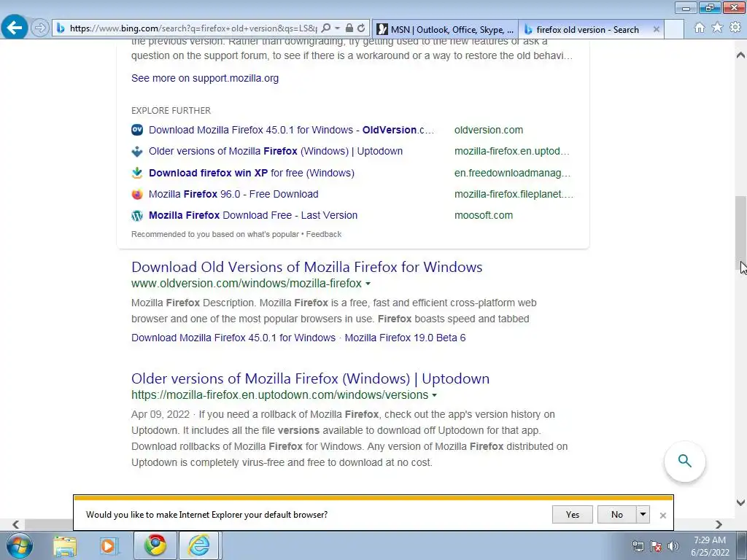Close the firefox old version tab
This screenshot has height=560, width=747.
pyautogui.click(x=656, y=29)
